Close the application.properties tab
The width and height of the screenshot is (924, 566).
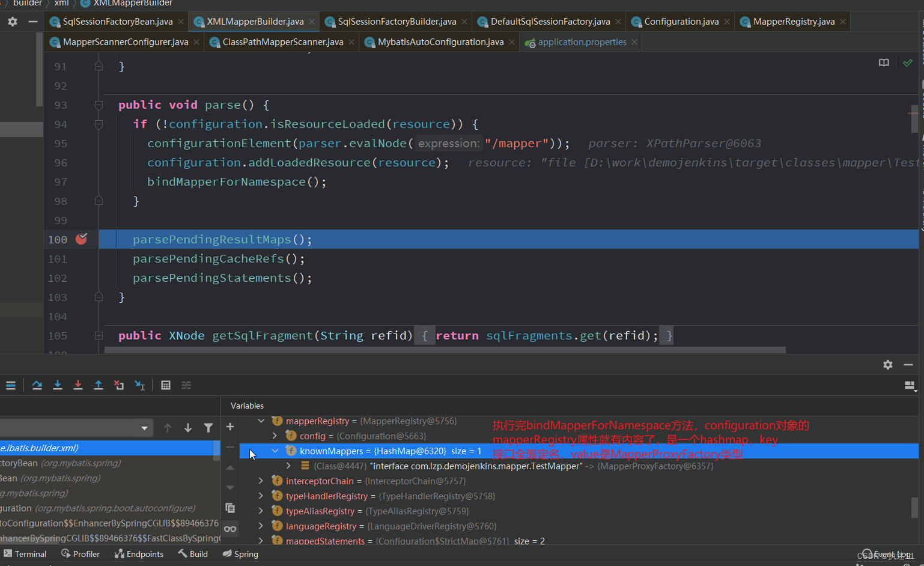634,42
